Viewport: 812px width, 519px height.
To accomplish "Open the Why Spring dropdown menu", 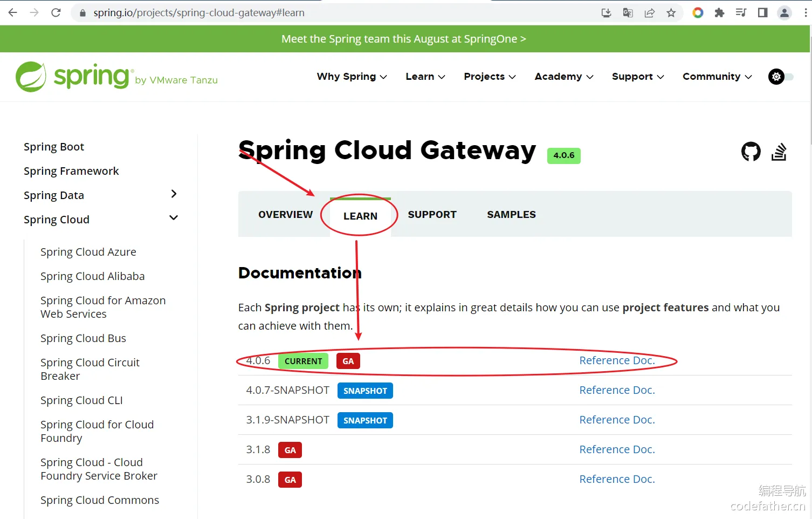I will click(x=352, y=77).
